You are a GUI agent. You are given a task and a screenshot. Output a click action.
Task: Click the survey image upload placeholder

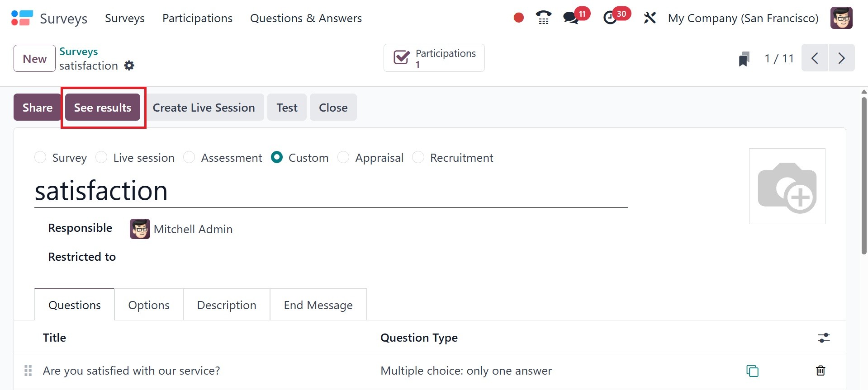click(787, 186)
